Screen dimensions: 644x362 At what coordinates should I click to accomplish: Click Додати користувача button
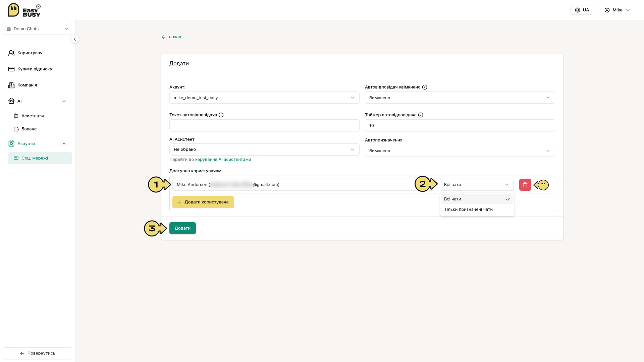point(203,202)
